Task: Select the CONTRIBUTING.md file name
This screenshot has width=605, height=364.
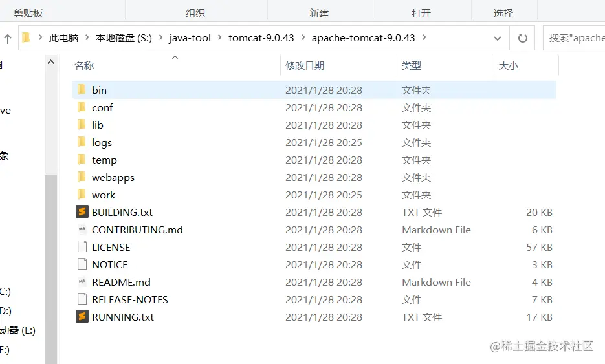Action: tap(137, 230)
